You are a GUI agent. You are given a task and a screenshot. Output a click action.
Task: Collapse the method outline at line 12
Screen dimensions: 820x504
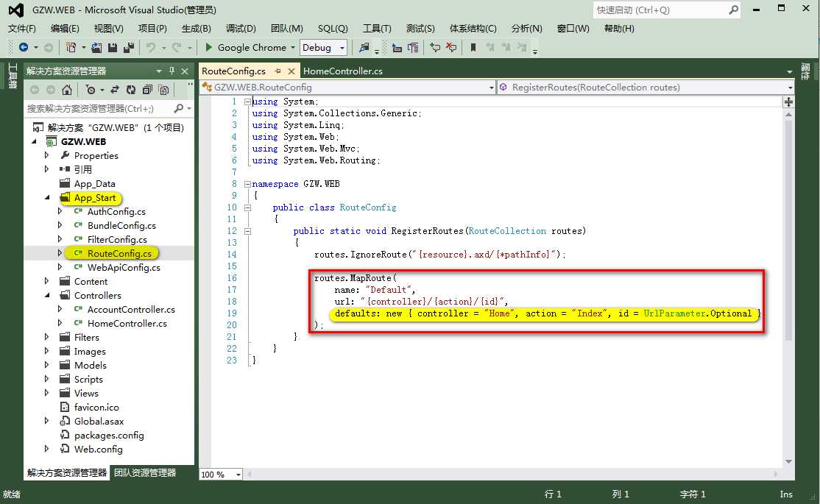[248, 231]
